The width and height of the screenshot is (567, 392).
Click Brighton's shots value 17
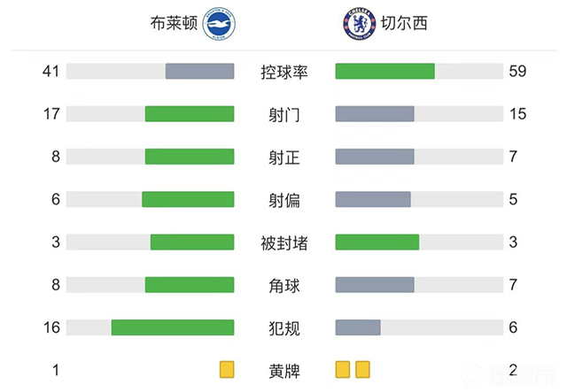(50, 114)
